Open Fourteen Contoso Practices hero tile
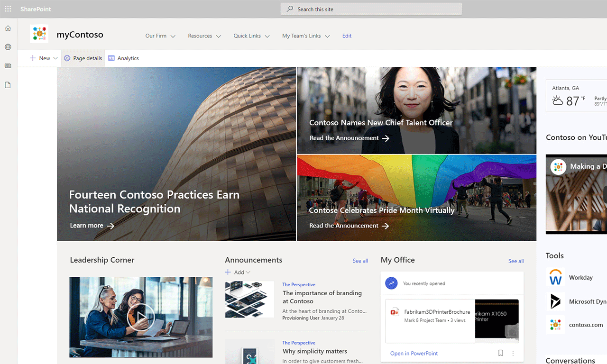This screenshot has width=607, height=364. click(176, 154)
